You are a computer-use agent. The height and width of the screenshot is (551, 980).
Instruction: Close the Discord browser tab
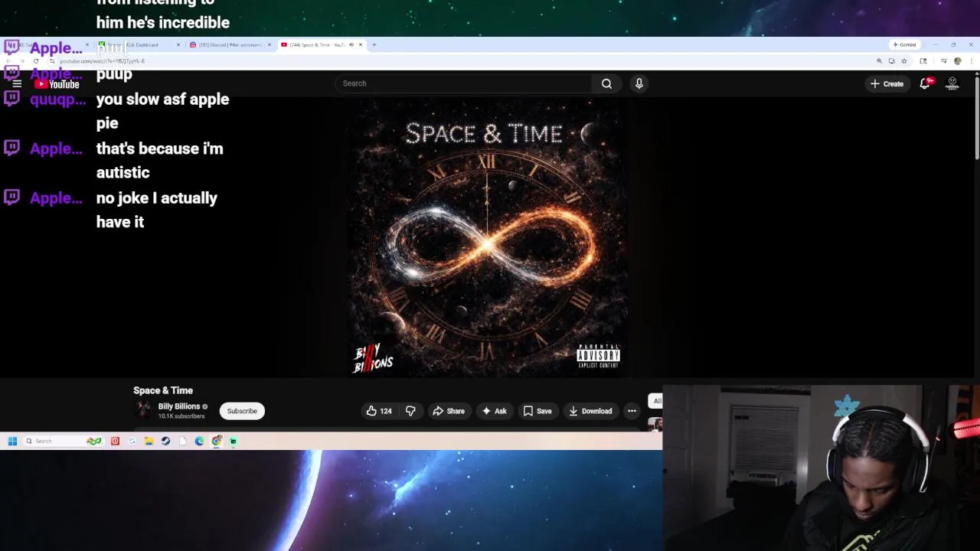pyautogui.click(x=269, y=44)
